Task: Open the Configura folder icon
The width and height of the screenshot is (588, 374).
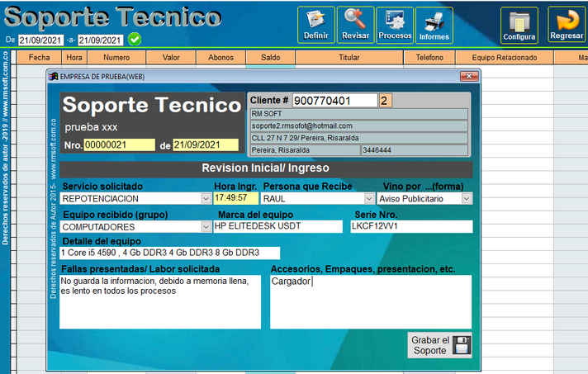Action: coord(519,26)
